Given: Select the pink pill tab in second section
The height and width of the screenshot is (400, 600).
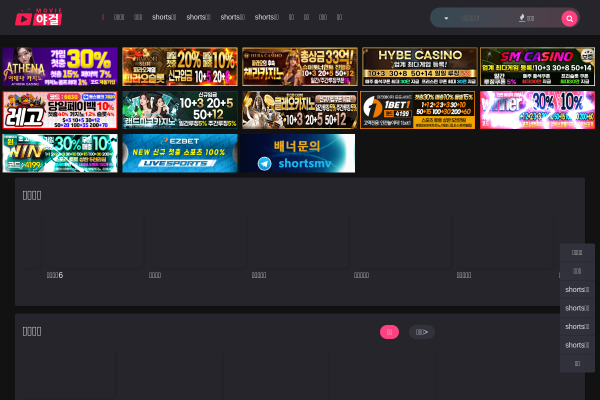Looking at the screenshot, I should [x=389, y=332].
